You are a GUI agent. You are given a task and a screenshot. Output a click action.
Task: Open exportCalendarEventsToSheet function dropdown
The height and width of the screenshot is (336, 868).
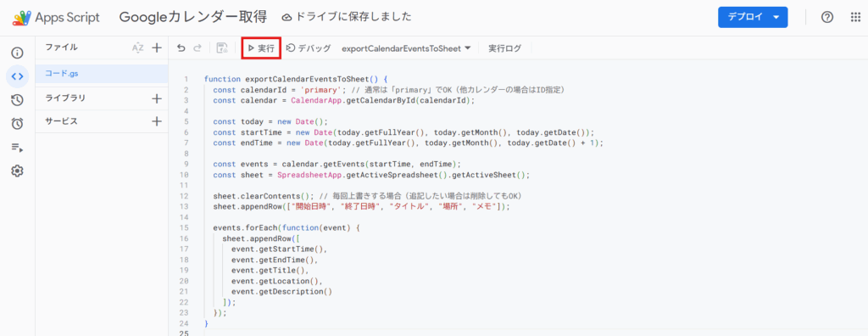406,49
